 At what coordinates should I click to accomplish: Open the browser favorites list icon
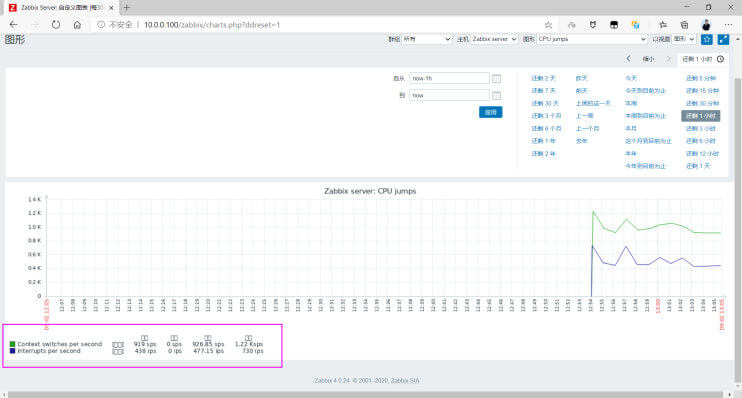click(663, 25)
